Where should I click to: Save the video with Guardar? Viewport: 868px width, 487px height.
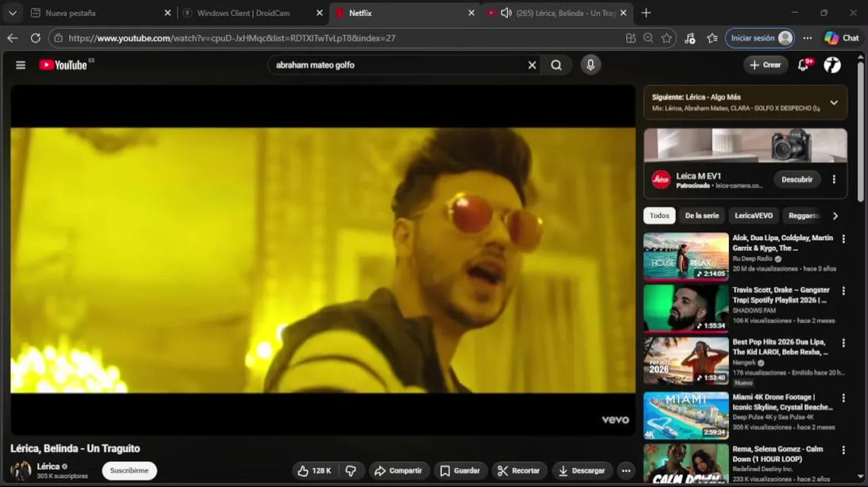(460, 471)
